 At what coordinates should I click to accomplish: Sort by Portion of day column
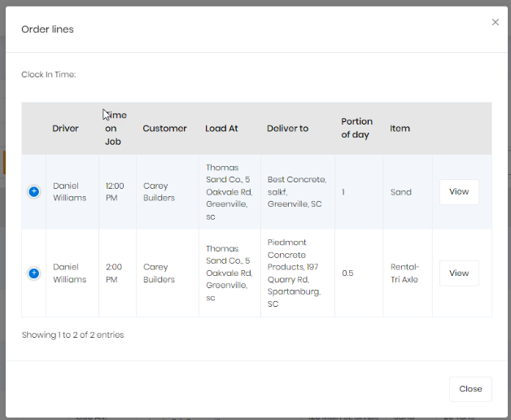pyautogui.click(x=356, y=129)
